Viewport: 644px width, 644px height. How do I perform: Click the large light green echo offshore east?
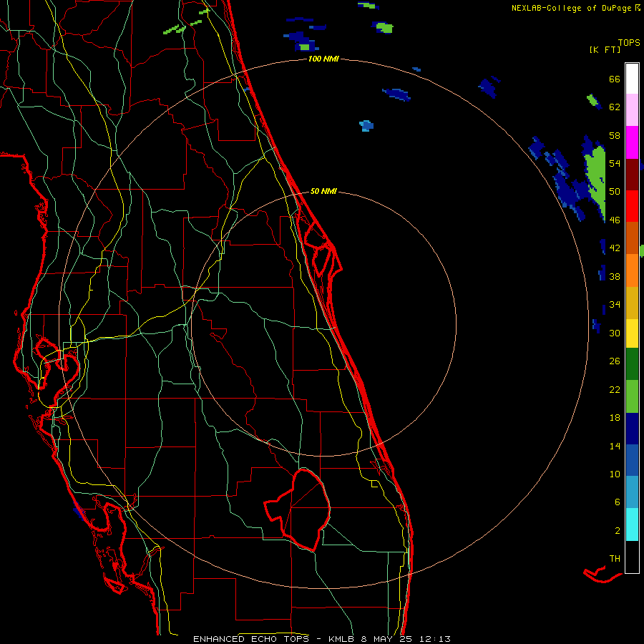tap(597, 177)
